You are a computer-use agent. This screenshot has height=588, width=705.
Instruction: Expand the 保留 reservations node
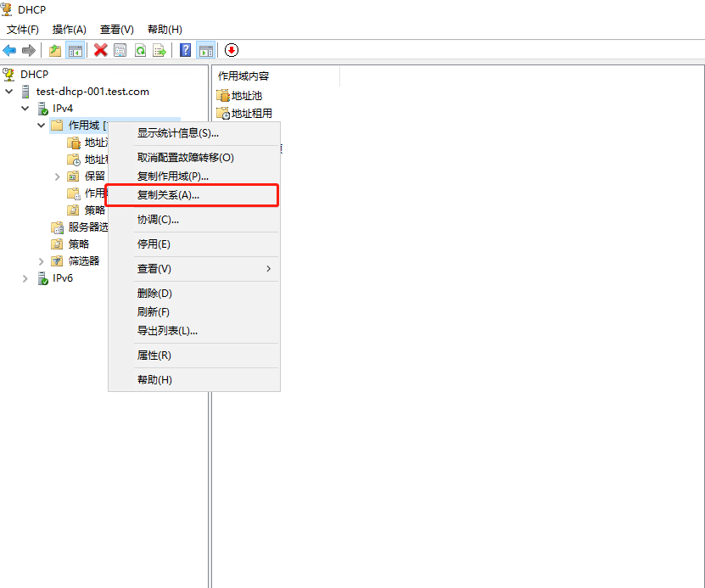57,176
